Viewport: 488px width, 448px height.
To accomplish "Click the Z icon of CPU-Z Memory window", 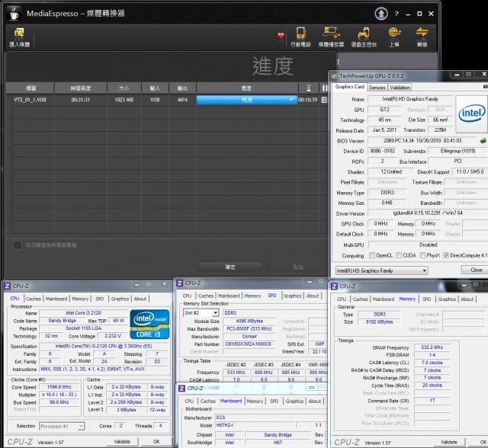I will (x=334, y=286).
